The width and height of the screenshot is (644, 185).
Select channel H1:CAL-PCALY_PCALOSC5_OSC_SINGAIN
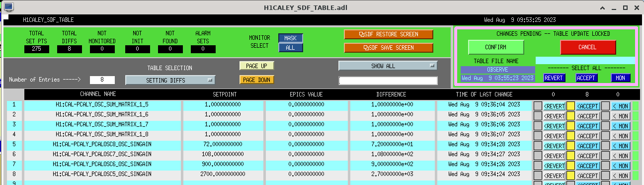click(x=102, y=175)
